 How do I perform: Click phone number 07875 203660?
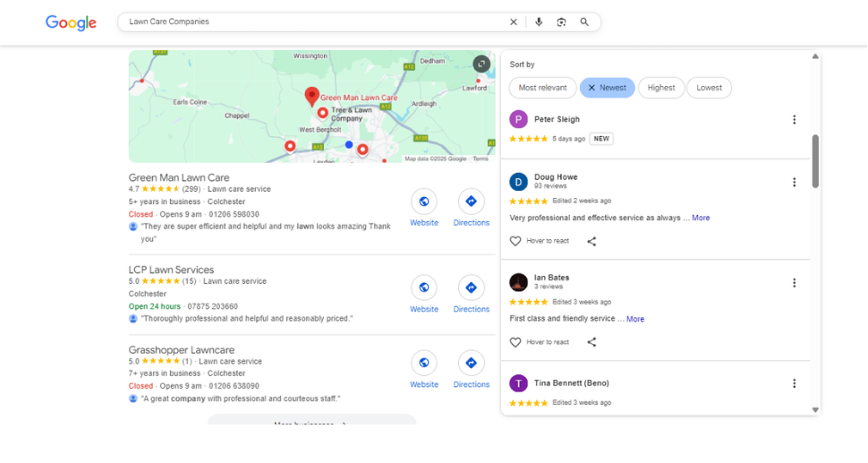point(213,306)
